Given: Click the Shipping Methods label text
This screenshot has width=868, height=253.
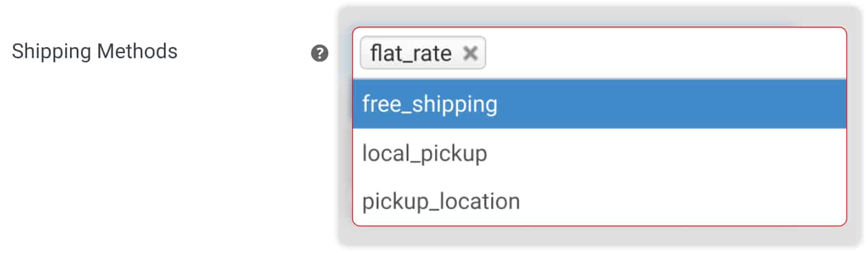Looking at the screenshot, I should 95,51.
